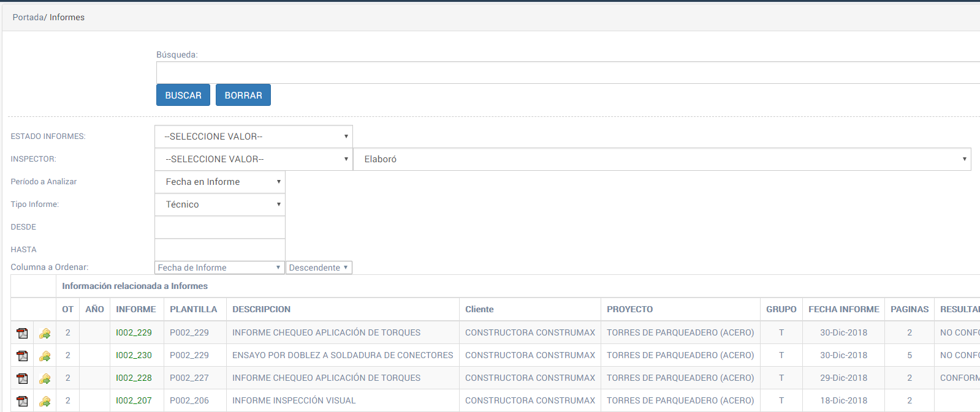Open the Elaboró role dropdown

tap(662, 159)
